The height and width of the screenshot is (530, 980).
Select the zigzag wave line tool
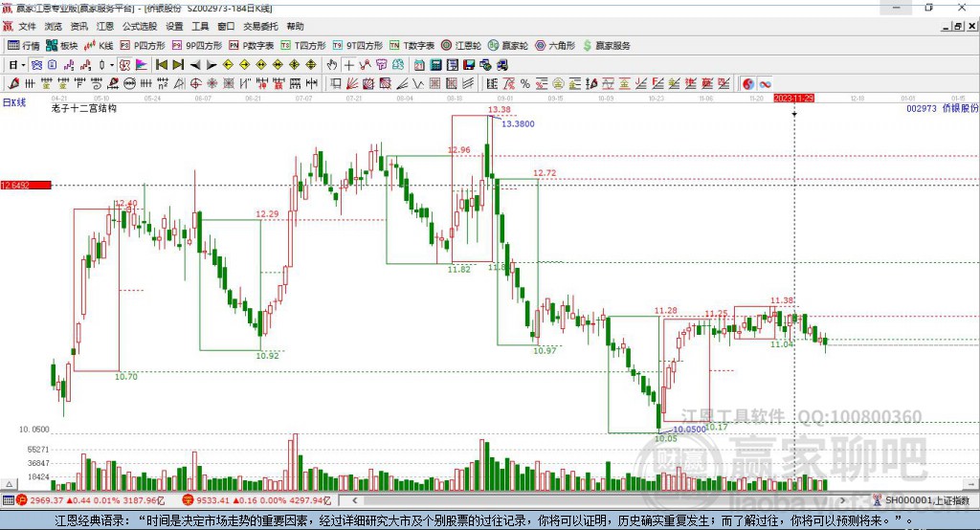click(419, 84)
